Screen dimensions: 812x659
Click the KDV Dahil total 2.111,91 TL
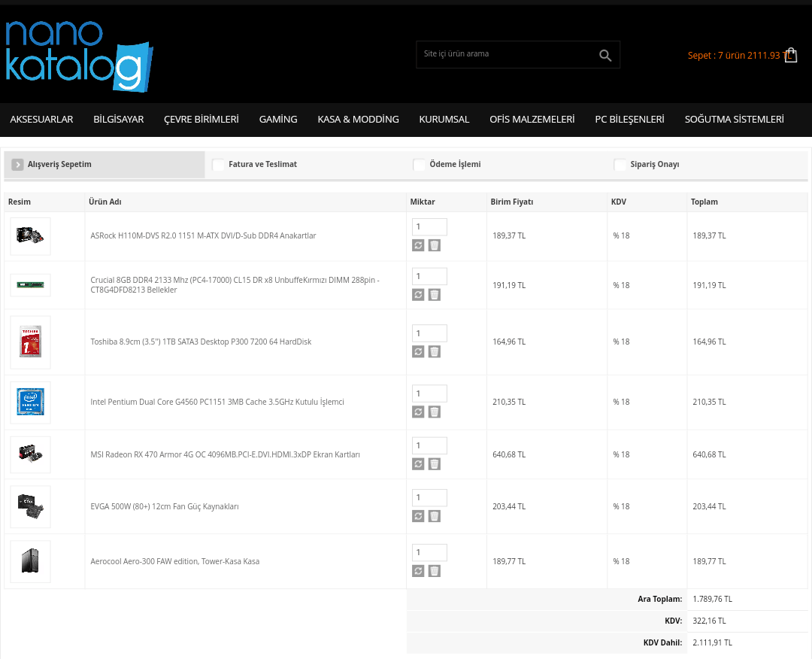712,642
